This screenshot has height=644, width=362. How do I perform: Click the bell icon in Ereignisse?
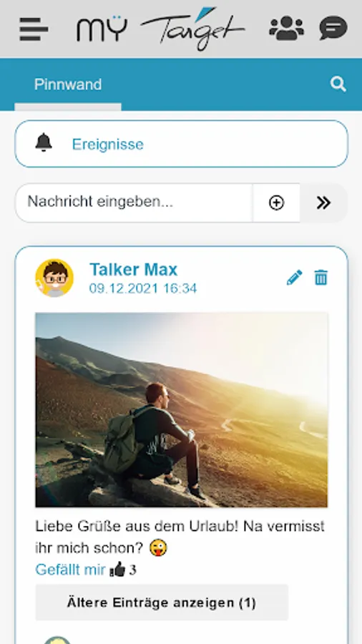(x=44, y=143)
